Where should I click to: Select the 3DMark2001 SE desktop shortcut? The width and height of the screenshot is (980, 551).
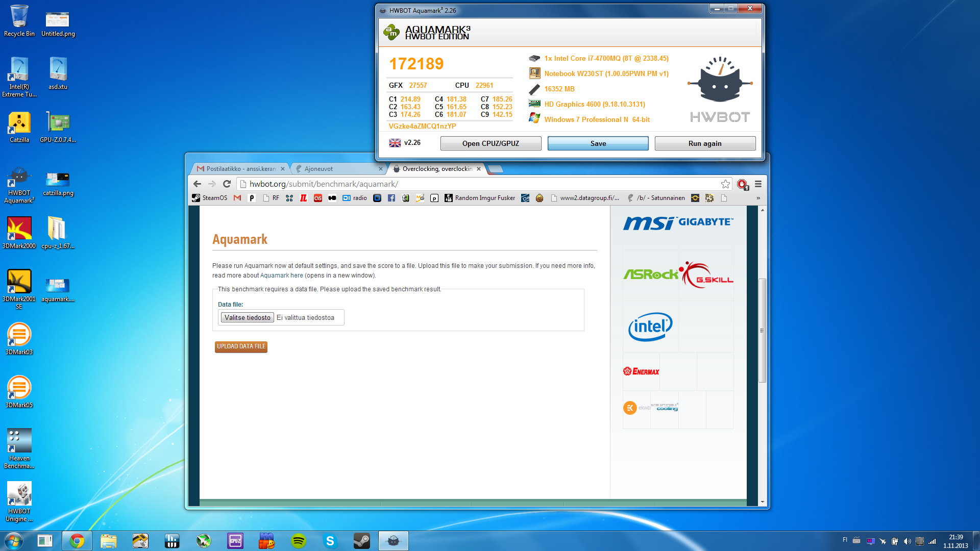(19, 289)
